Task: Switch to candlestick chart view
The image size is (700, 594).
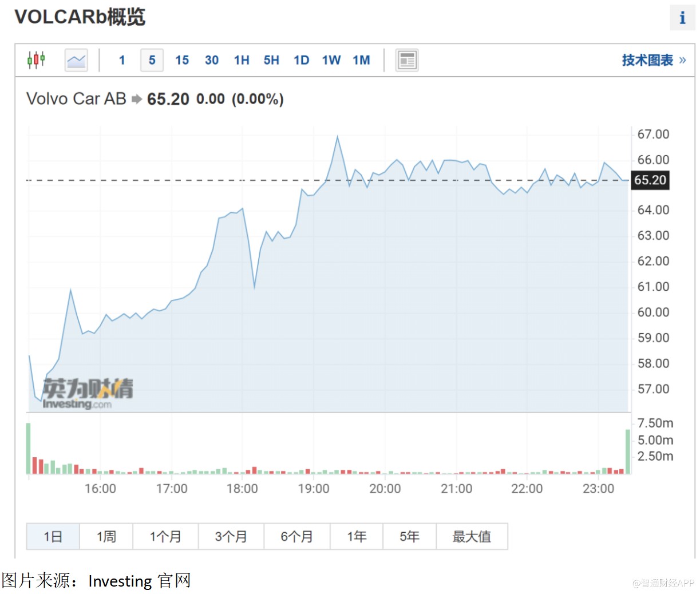Action: click(x=36, y=60)
